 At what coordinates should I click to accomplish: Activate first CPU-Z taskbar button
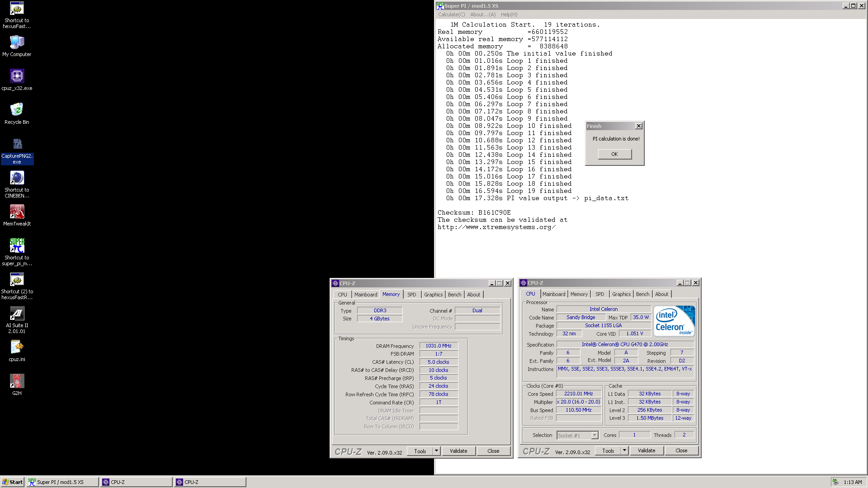[137, 482]
